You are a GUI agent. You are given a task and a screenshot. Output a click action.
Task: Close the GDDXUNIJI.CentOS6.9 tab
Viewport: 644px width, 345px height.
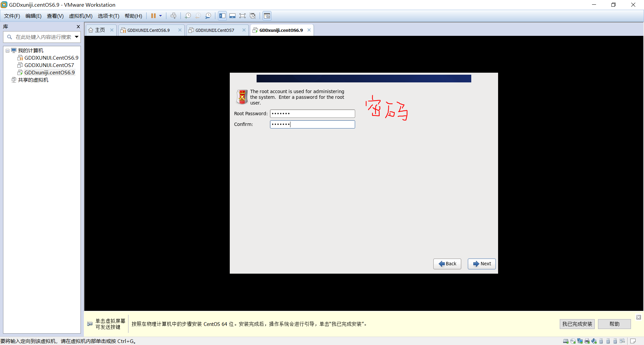pos(180,30)
